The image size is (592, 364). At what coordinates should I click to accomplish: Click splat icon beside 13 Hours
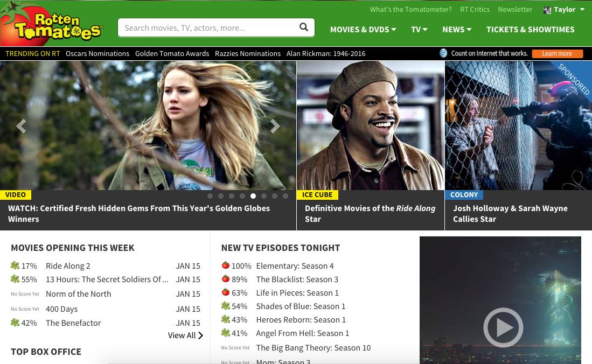15,279
